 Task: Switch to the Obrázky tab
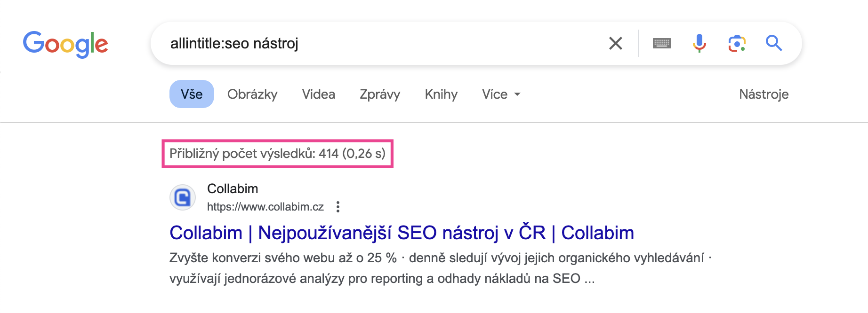[x=252, y=94]
